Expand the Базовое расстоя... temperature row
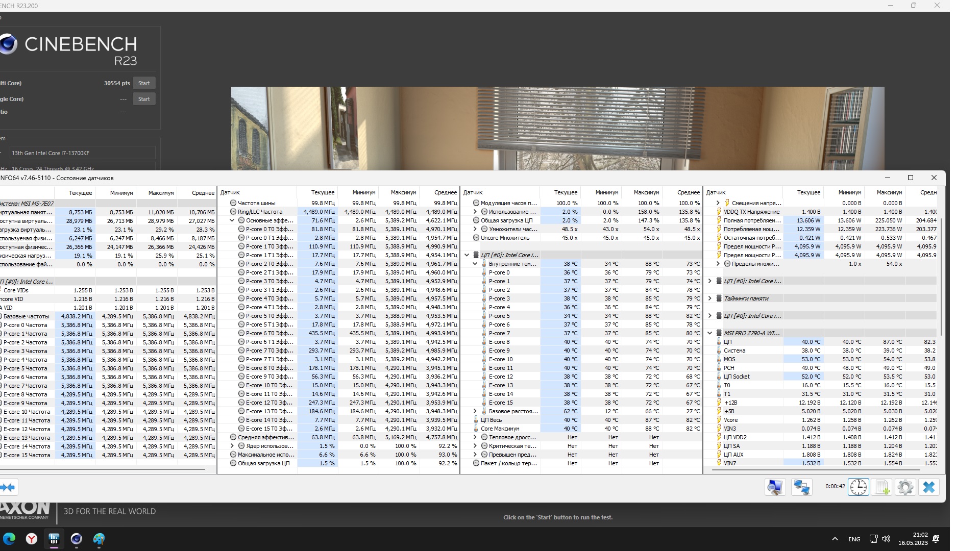The height and width of the screenshot is (551, 980). pyautogui.click(x=475, y=411)
